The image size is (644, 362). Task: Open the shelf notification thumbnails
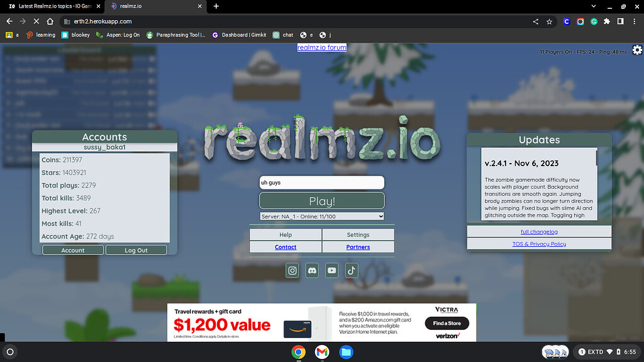click(x=555, y=352)
